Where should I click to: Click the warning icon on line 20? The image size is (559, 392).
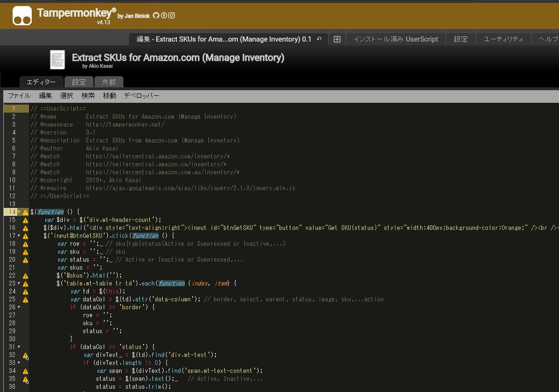25,260
